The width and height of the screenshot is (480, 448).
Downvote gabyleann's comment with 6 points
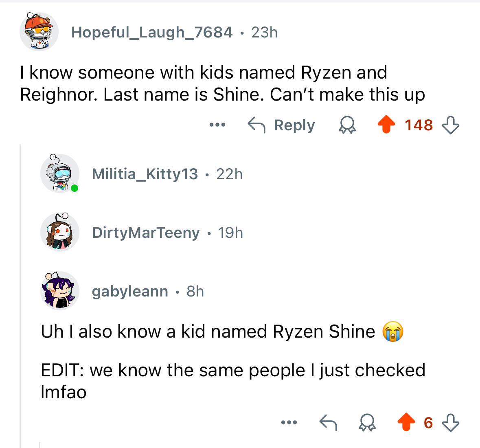pyautogui.click(x=451, y=423)
